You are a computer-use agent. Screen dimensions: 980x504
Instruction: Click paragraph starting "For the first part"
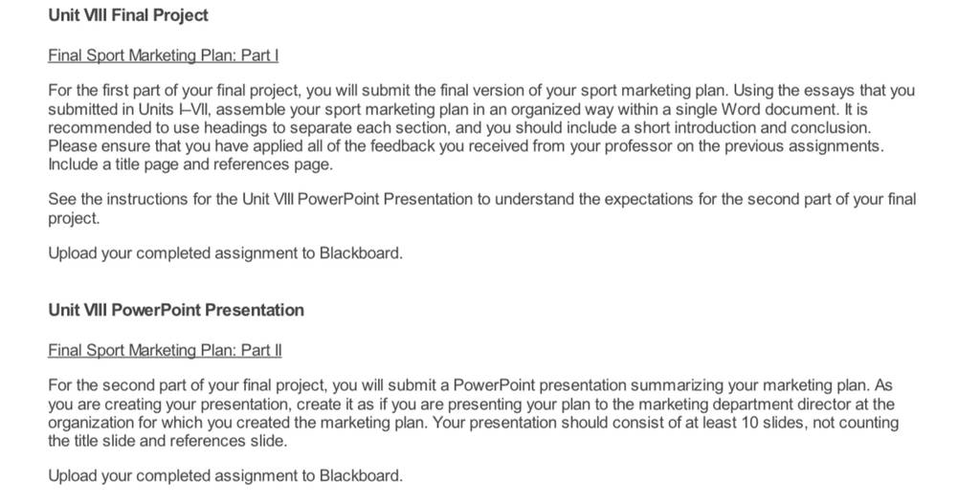click(481, 127)
